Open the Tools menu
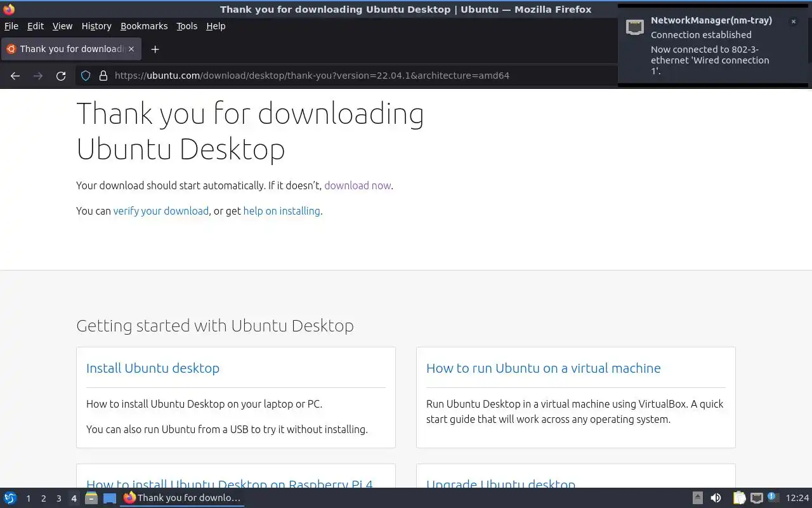Screen dimensions: 812x508 187,26
